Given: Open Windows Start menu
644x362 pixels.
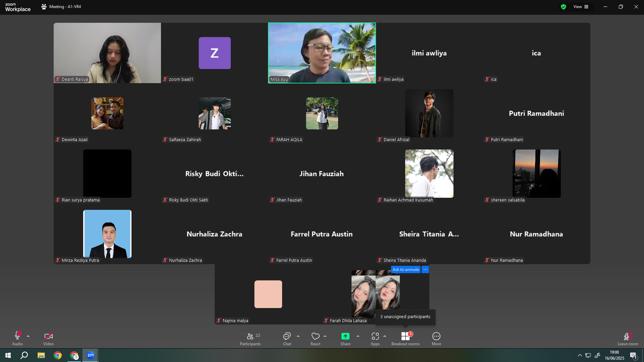Looking at the screenshot, I should pos(8,355).
